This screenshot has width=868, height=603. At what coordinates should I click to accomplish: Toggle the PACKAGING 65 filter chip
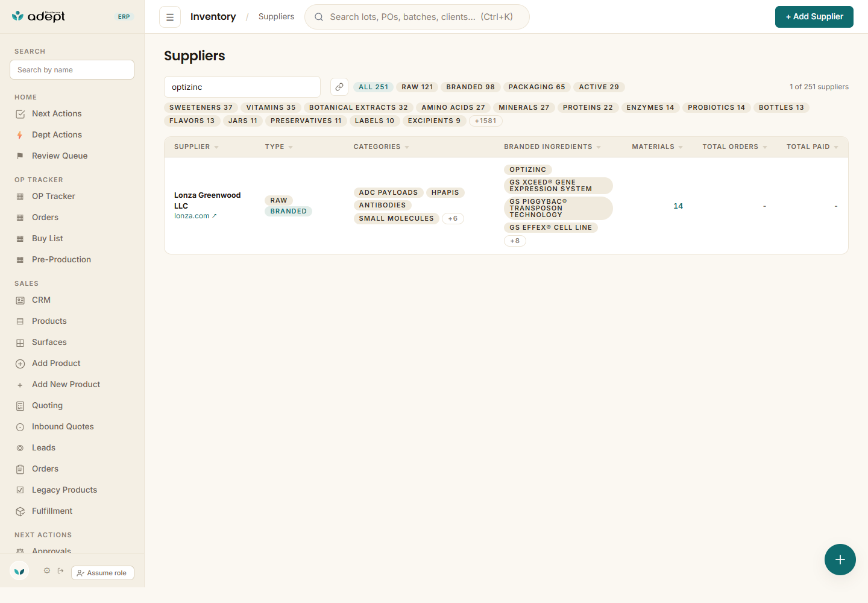tap(536, 87)
